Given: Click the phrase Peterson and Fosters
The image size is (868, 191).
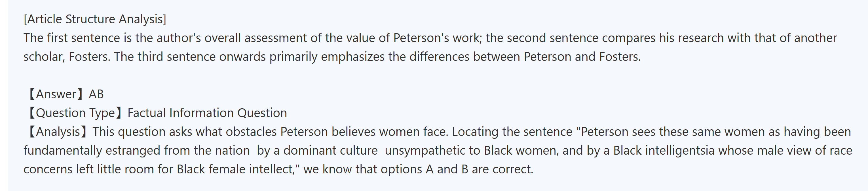Looking at the screenshot, I should (x=582, y=57).
